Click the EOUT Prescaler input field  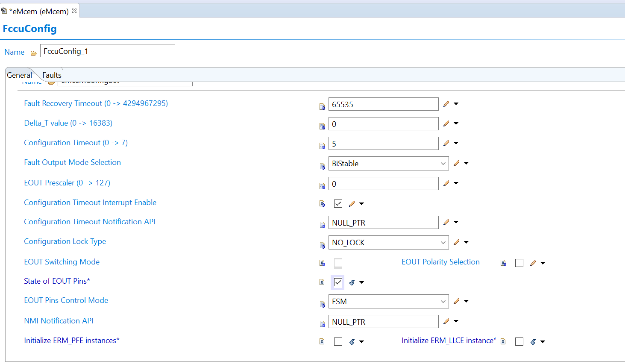[x=384, y=184]
